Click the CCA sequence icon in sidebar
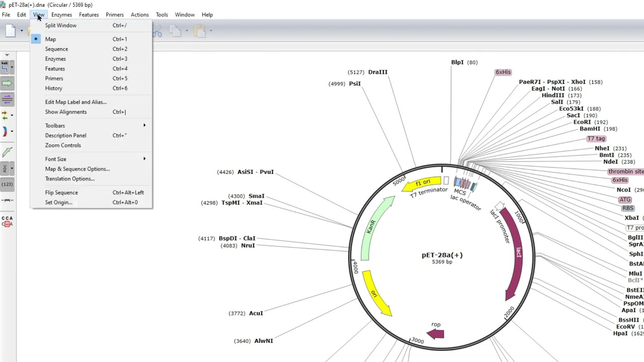The image size is (644, 362). click(x=7, y=221)
